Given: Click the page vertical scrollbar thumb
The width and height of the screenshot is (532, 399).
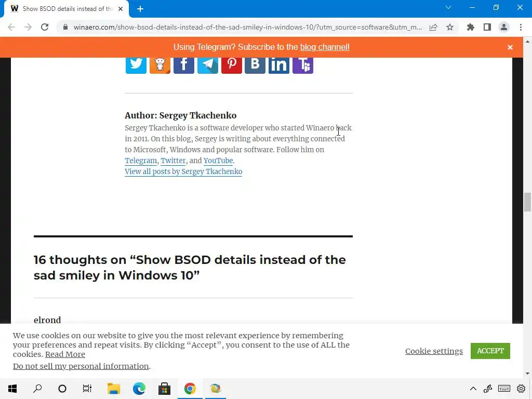Looking at the screenshot, I should tap(527, 202).
